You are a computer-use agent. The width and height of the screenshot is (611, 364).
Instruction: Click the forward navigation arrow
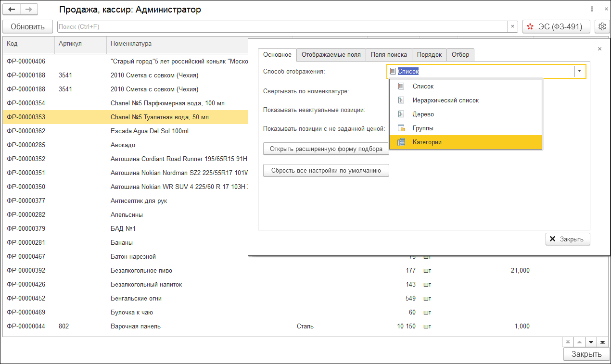(x=28, y=10)
